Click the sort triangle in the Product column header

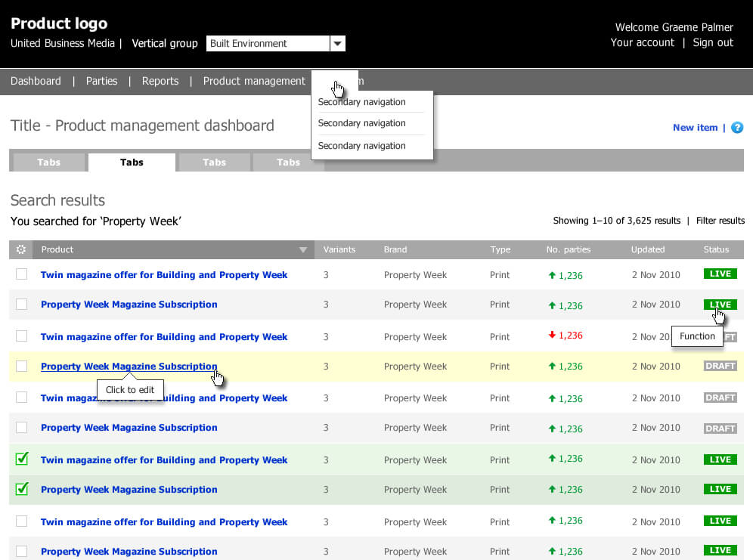pyautogui.click(x=303, y=250)
